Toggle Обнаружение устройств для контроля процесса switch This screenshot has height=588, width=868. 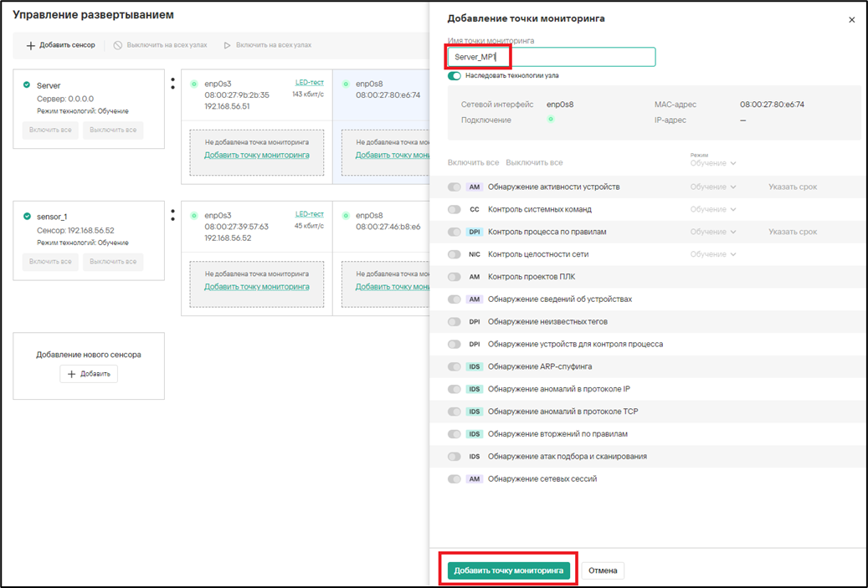click(454, 344)
